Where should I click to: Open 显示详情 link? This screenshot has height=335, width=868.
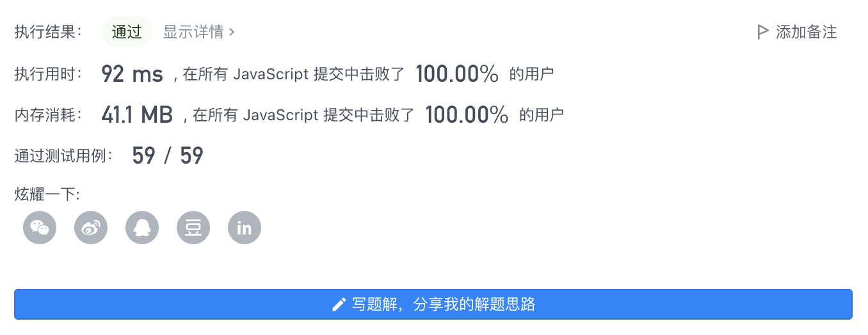click(x=193, y=32)
